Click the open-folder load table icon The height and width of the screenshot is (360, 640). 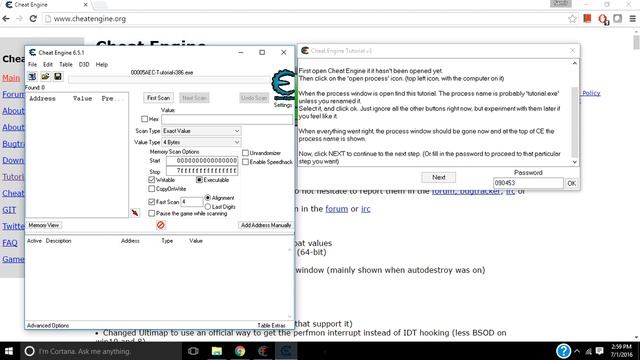pyautogui.click(x=45, y=76)
